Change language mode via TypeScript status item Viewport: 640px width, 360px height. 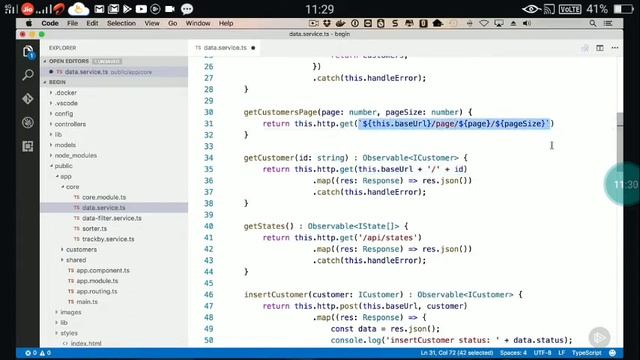[587, 353]
